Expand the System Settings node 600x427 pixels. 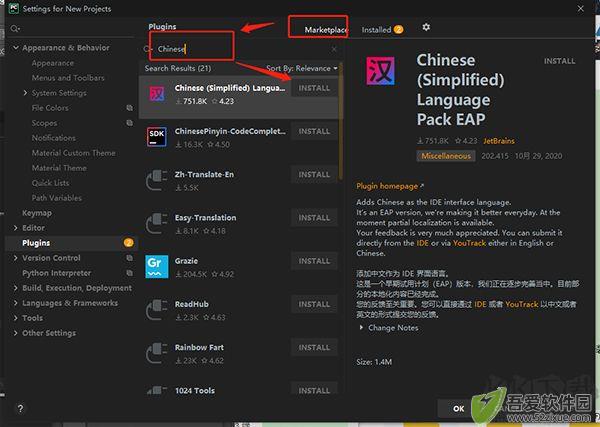tap(25, 93)
